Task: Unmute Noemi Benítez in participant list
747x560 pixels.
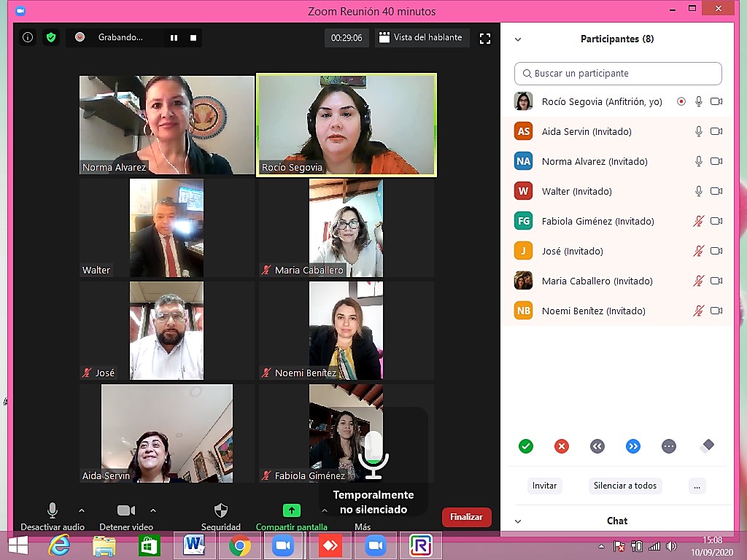Action: pos(698,311)
